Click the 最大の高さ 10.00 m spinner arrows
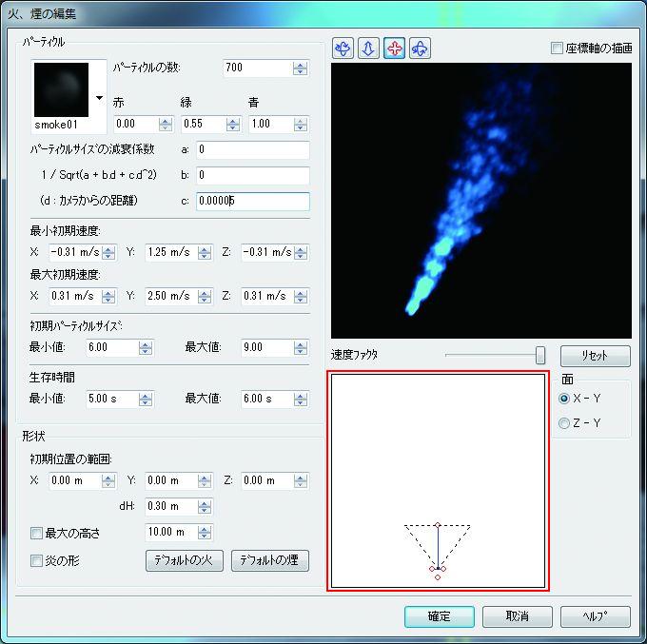This screenshot has height=644, width=647. tap(205, 532)
